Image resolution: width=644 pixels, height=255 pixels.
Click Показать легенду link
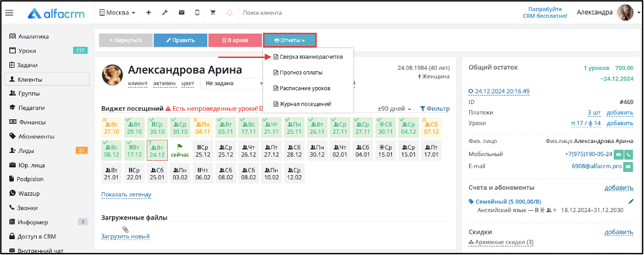tap(126, 194)
